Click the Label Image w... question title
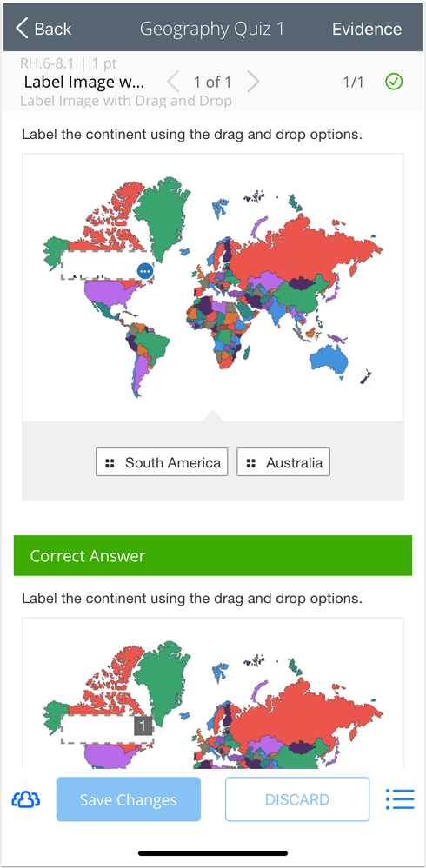The image size is (426, 868). [x=83, y=83]
